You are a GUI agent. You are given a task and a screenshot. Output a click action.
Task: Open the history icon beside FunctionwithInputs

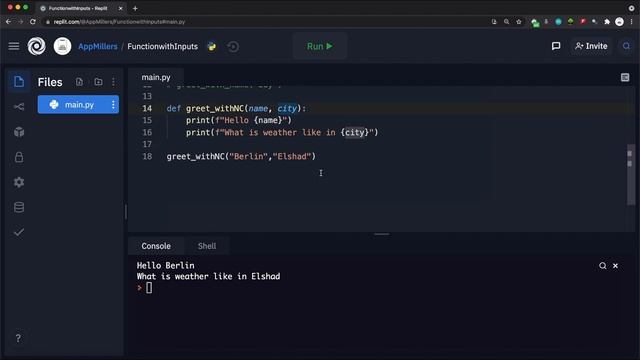click(x=233, y=47)
